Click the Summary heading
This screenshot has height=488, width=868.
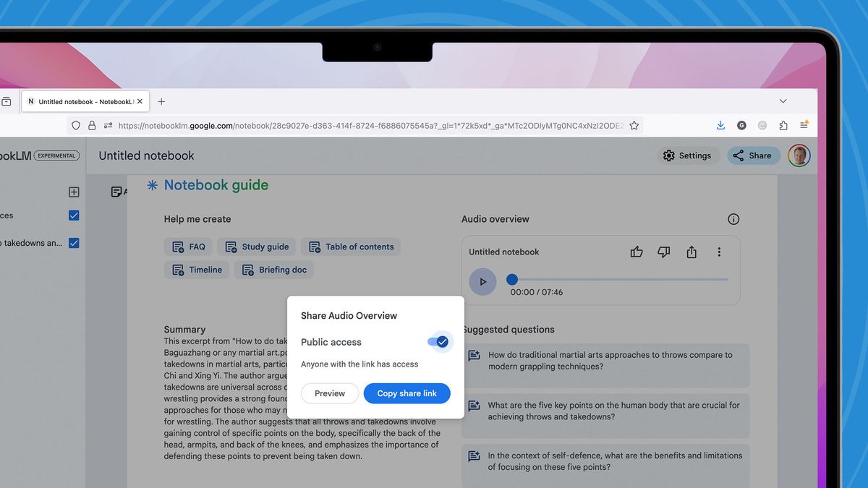(184, 329)
